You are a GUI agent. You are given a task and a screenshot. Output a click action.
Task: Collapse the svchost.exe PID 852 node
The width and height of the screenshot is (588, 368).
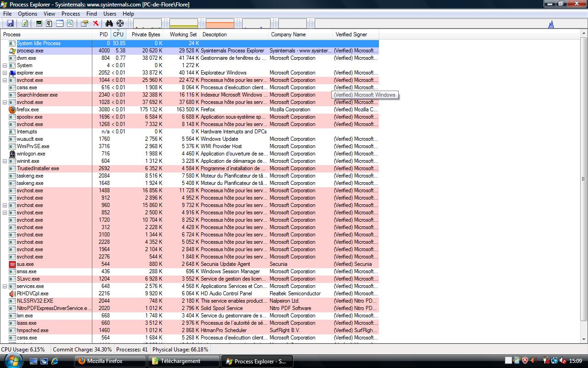tap(5, 213)
